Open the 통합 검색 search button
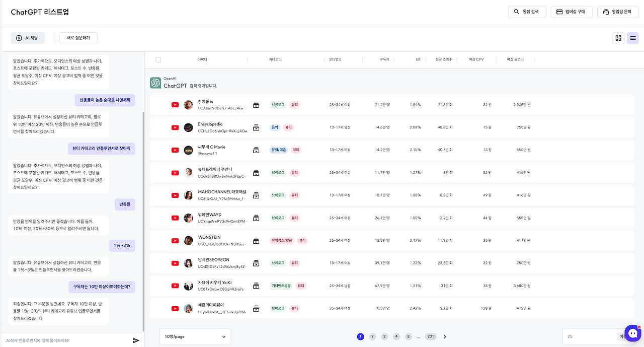Viewport: 644px width, 347px height. (x=527, y=12)
